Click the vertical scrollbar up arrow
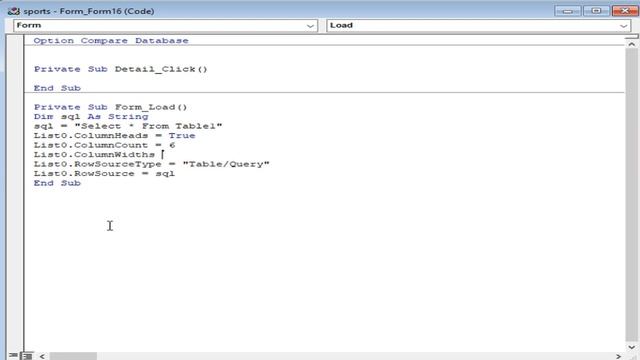The width and height of the screenshot is (640, 360). (631, 44)
